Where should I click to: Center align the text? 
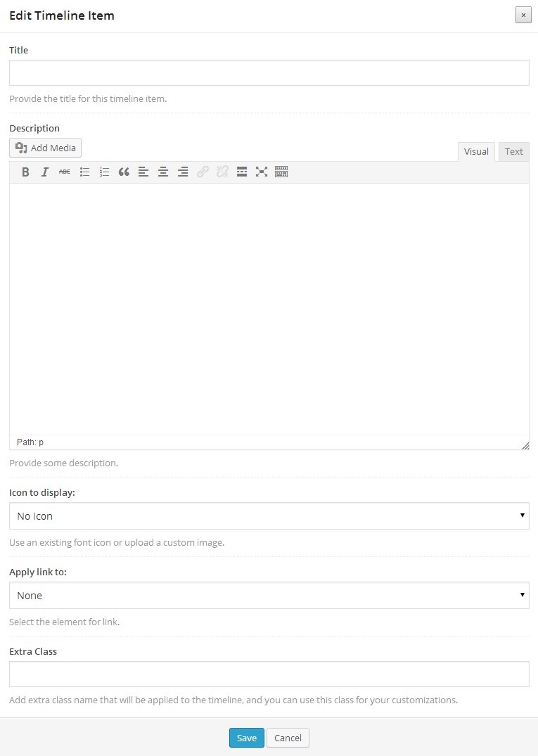(163, 172)
